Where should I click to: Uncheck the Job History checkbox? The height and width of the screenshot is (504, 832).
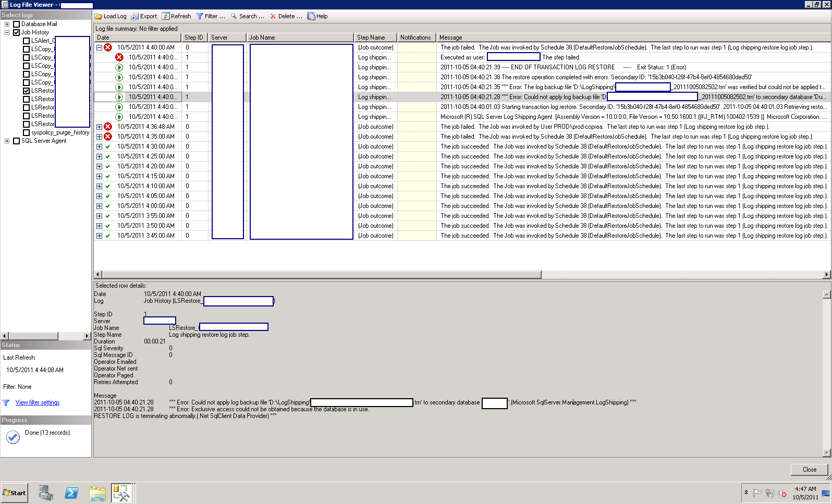tap(17, 32)
